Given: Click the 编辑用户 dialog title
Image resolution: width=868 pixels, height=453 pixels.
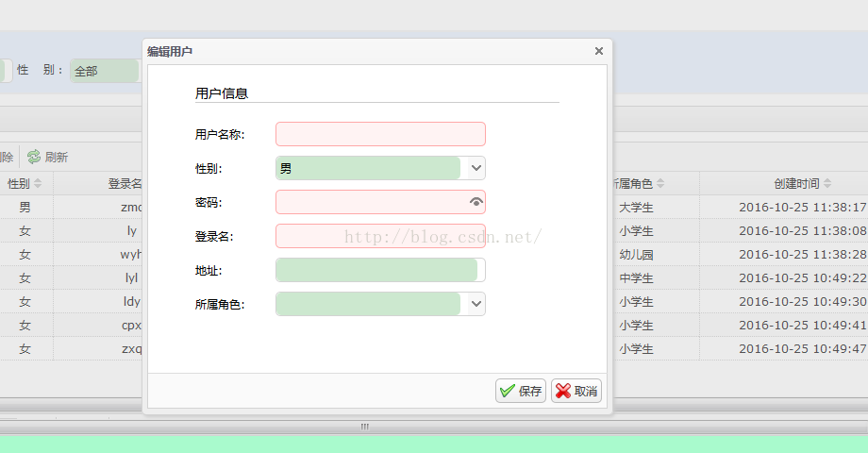Looking at the screenshot, I should tap(170, 52).
